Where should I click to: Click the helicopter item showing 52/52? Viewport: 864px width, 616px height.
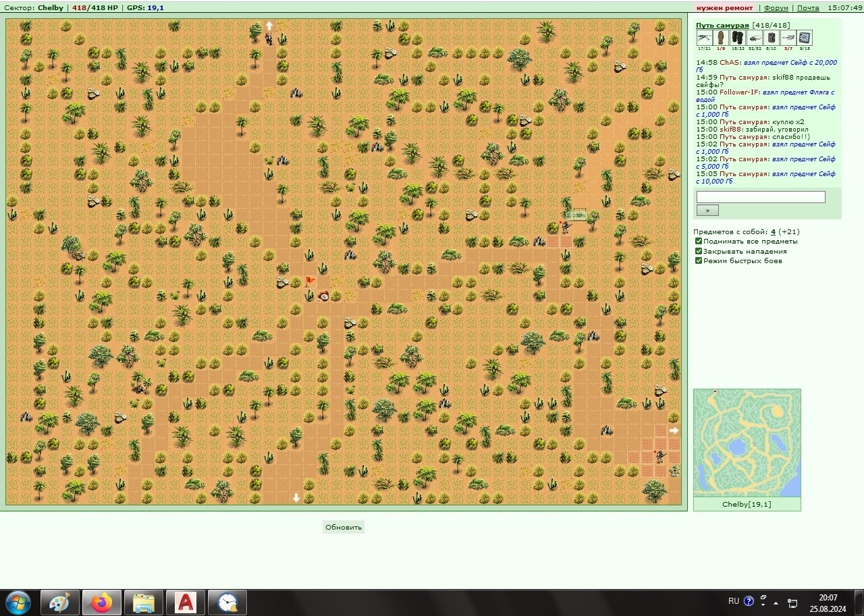coord(755,38)
